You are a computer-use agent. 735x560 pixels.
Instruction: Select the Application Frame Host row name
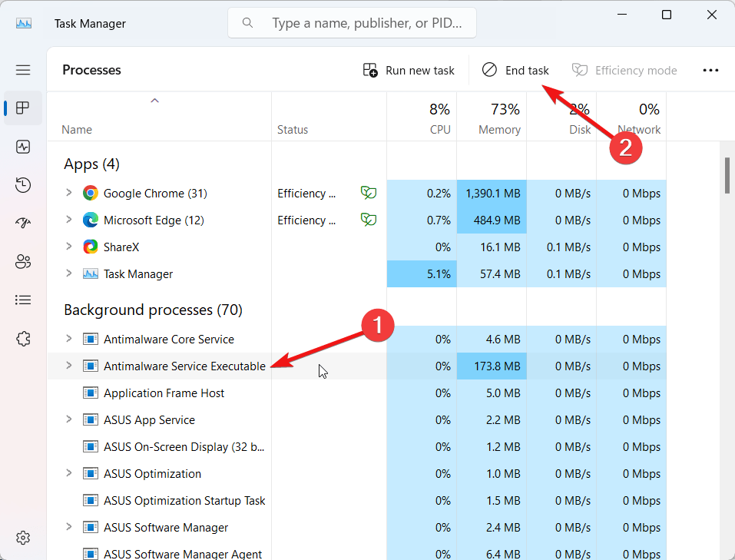pyautogui.click(x=164, y=393)
